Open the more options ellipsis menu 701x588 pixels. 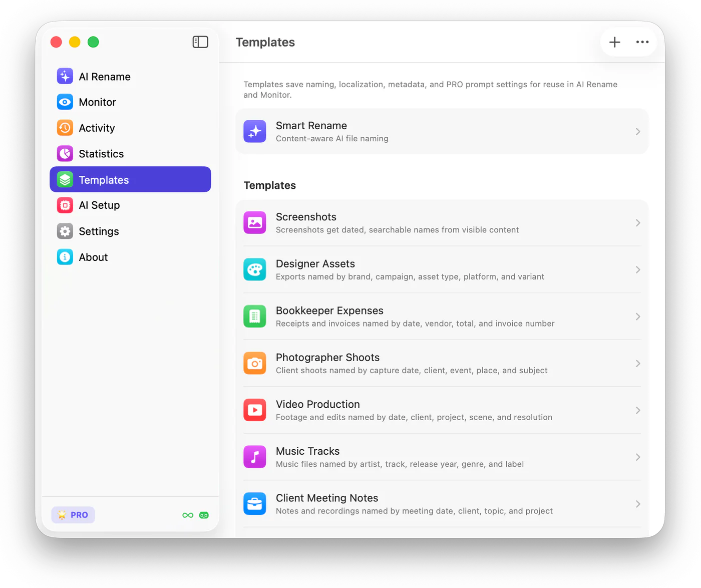pos(642,42)
